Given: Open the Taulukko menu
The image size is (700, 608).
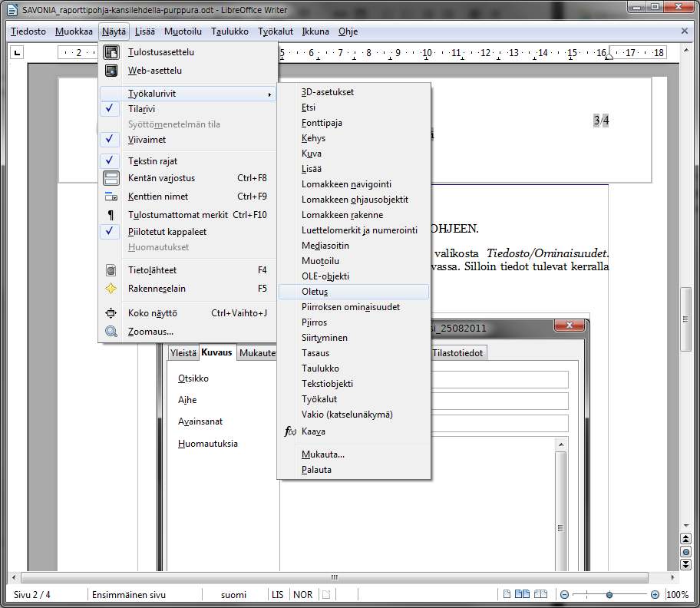Looking at the screenshot, I should [x=229, y=31].
